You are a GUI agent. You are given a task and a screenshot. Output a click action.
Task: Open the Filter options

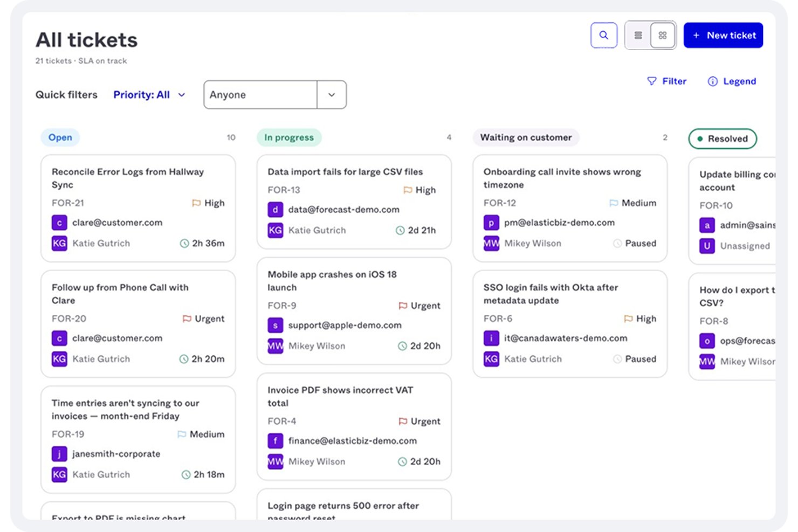coord(667,81)
